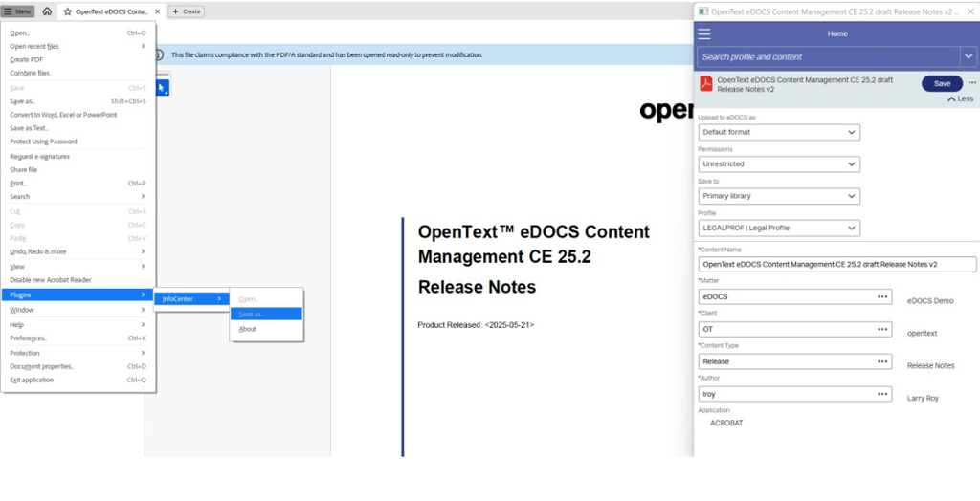Select InfoCenter submenu entry

[191, 299]
